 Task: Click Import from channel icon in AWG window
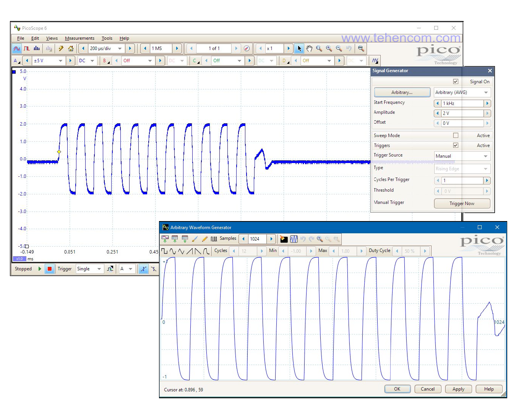click(x=165, y=239)
